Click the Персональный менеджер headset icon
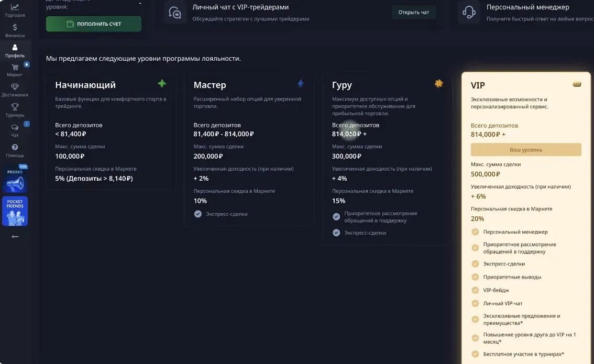 pyautogui.click(x=470, y=13)
